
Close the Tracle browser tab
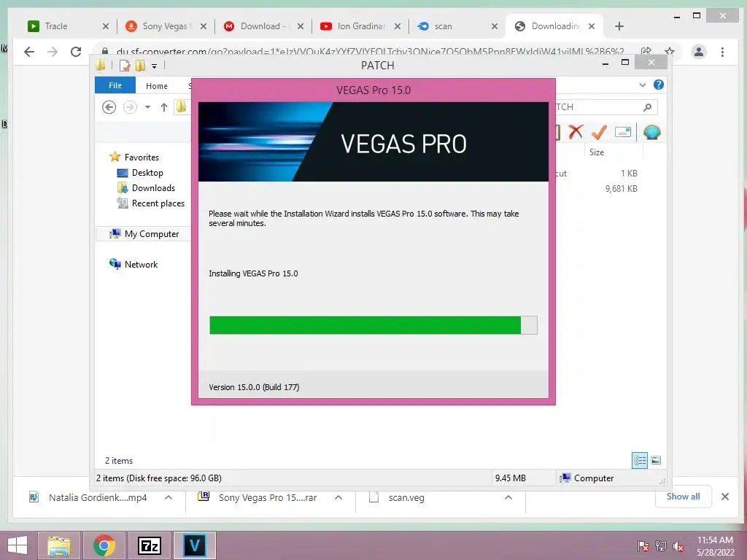click(x=106, y=26)
